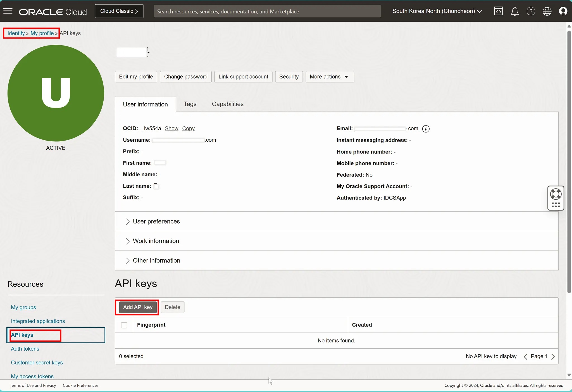The width and height of the screenshot is (572, 392).
Task: Open the More actions dropdown
Action: 330,77
